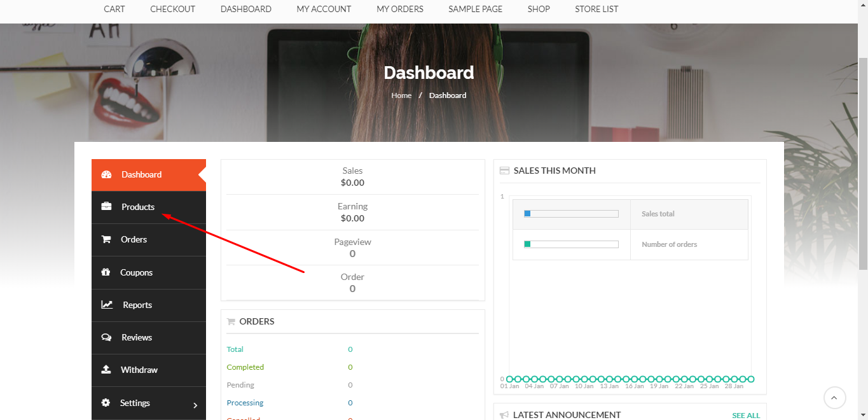Open STORE LIST in top navigation

tap(596, 9)
